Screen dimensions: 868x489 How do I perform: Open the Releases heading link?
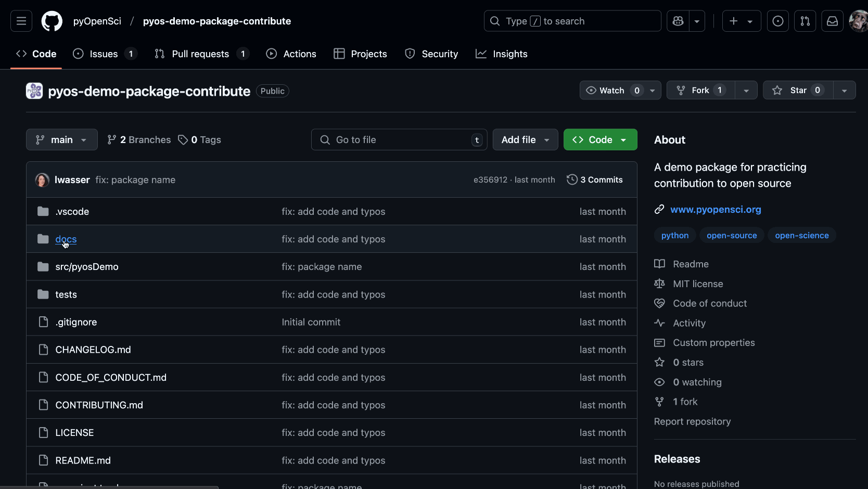pyautogui.click(x=677, y=459)
